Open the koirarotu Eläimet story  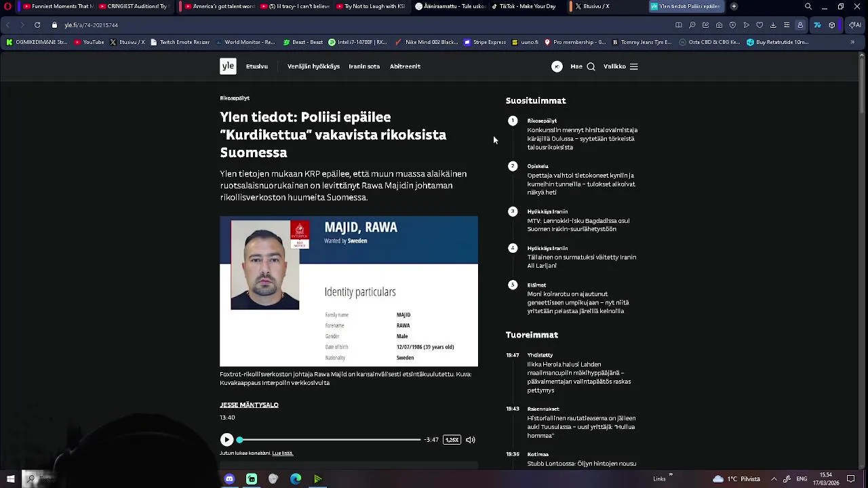point(578,302)
